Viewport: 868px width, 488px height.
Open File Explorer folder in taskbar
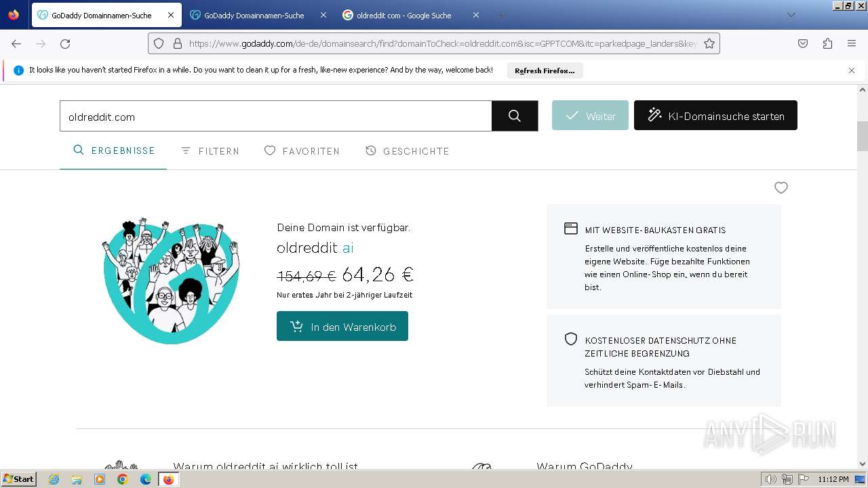pos(77,479)
